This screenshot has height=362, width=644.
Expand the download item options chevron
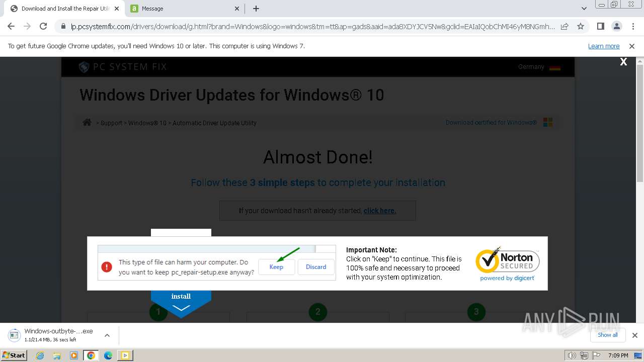coord(107,335)
